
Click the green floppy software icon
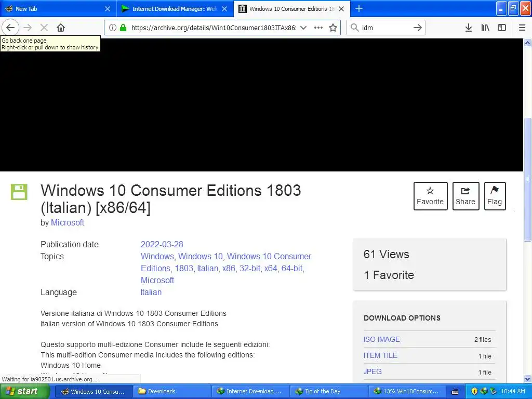pyautogui.click(x=19, y=192)
